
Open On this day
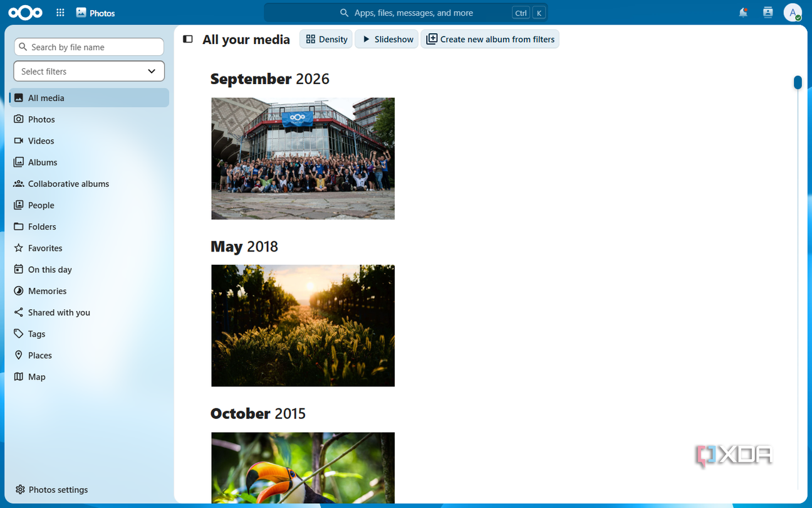89,270
